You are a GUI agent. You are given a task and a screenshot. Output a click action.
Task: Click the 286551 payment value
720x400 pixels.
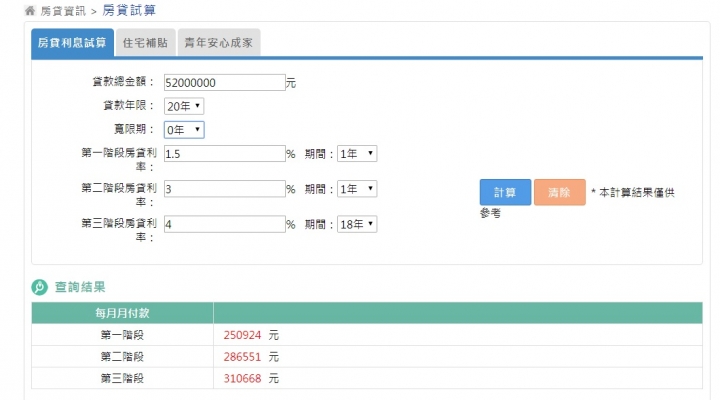(242, 357)
